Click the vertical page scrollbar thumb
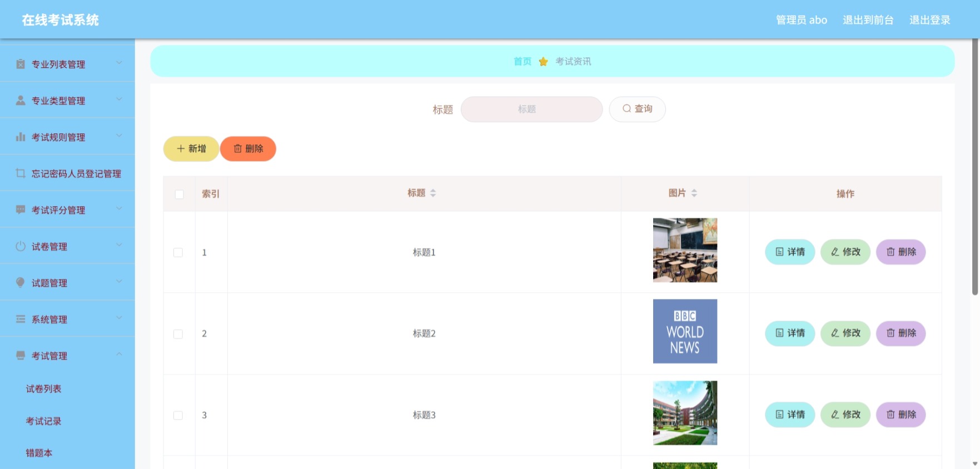This screenshot has width=980, height=469. click(975, 167)
